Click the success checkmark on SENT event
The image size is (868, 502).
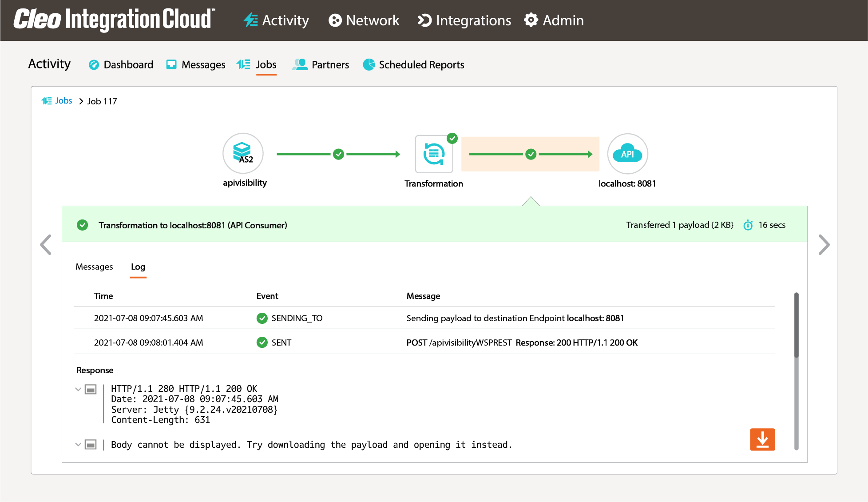(x=262, y=342)
